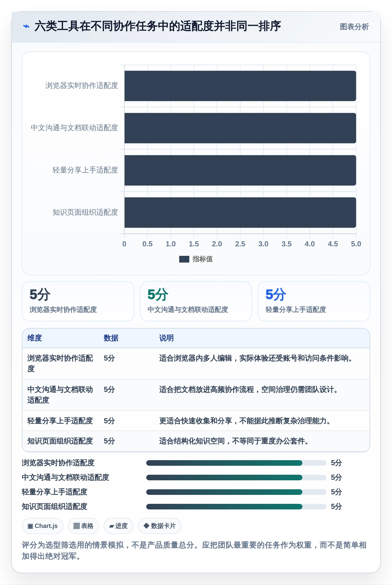Toggle the 指标值 legend color swatch
The width and height of the screenshot is (392, 585).
click(x=184, y=259)
